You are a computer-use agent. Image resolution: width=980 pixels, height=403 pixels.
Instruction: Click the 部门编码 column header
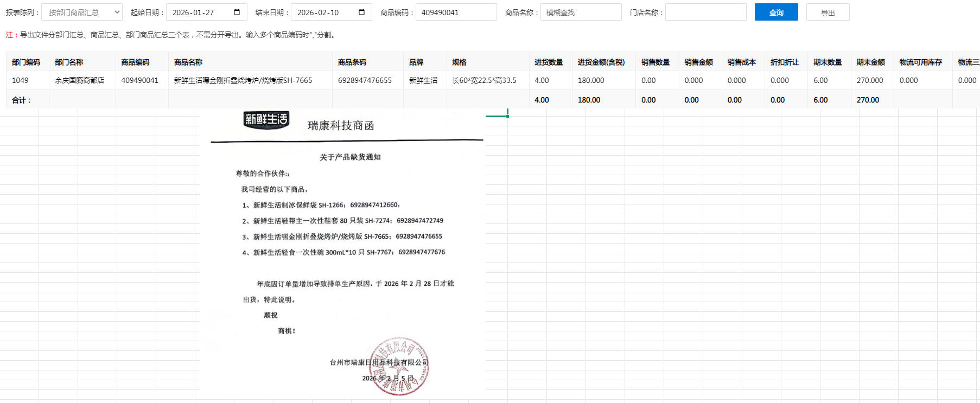tap(26, 62)
